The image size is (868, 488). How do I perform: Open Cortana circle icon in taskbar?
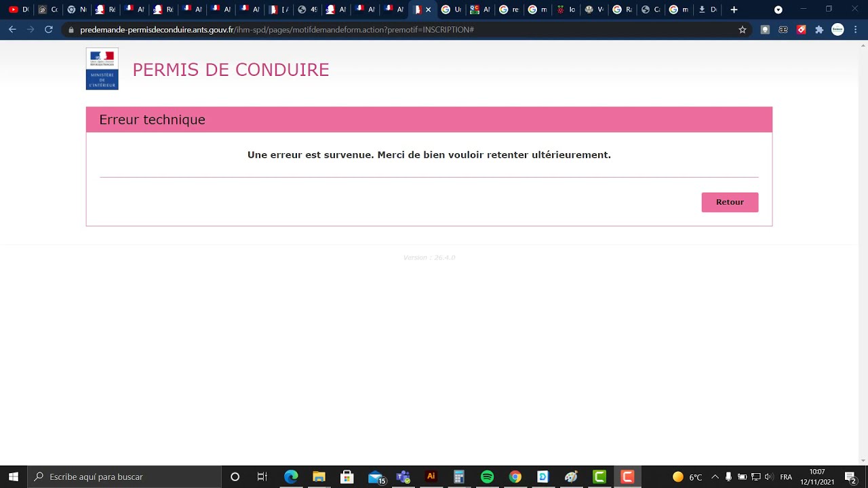point(235,476)
